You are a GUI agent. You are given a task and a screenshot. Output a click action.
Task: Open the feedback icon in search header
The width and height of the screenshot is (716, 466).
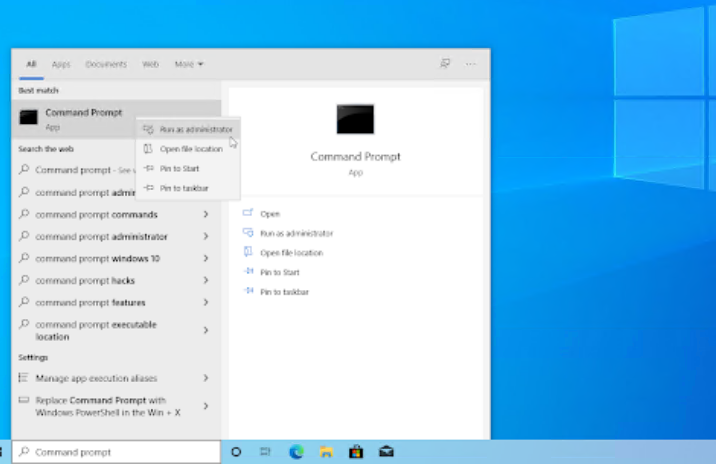point(445,64)
